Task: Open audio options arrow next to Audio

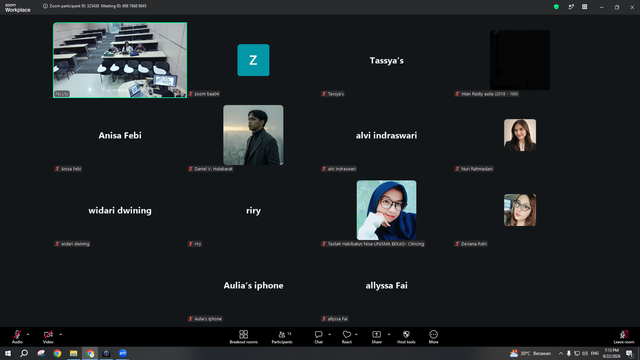Action: pos(28,334)
